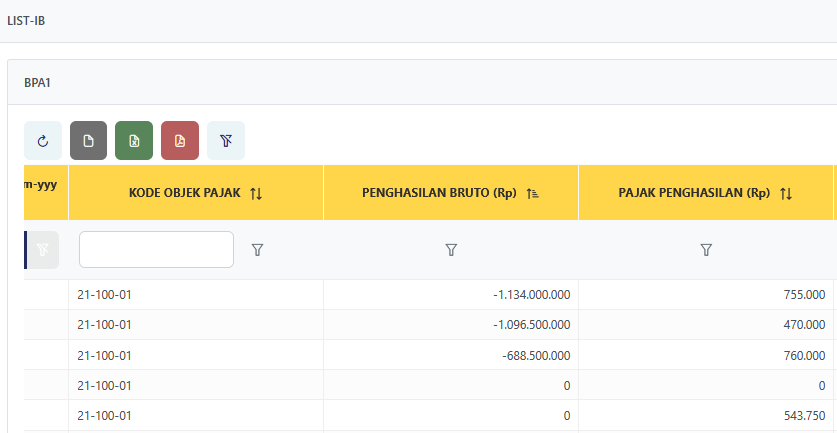The width and height of the screenshot is (837, 433).
Task: Open filter menu for Penghasilan Bruto
Action: pyautogui.click(x=451, y=249)
